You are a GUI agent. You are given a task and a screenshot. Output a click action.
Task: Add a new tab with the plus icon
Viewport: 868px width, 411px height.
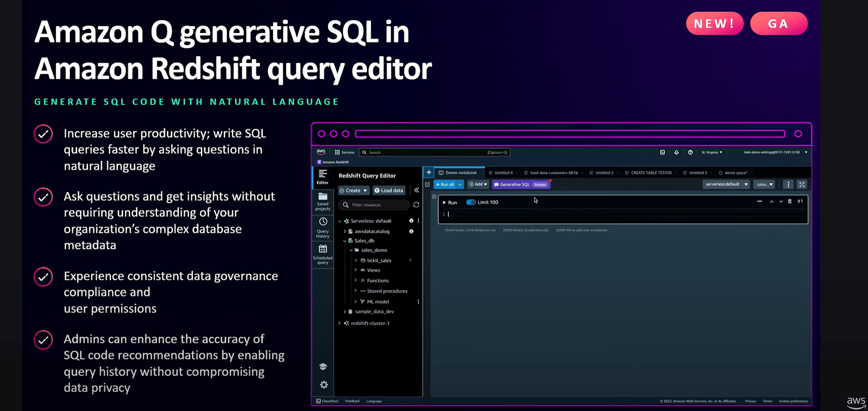click(429, 173)
